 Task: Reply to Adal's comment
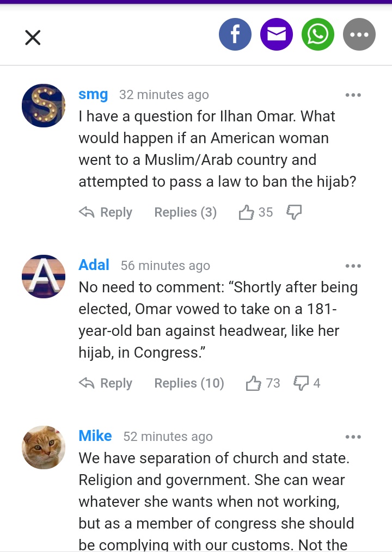[x=106, y=383]
